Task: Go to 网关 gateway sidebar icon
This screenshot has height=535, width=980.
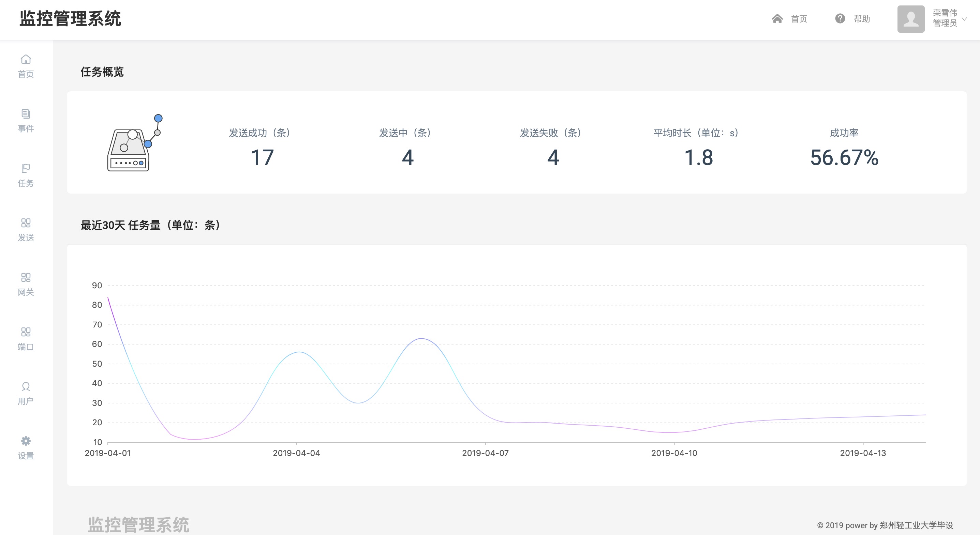Action: 26,278
